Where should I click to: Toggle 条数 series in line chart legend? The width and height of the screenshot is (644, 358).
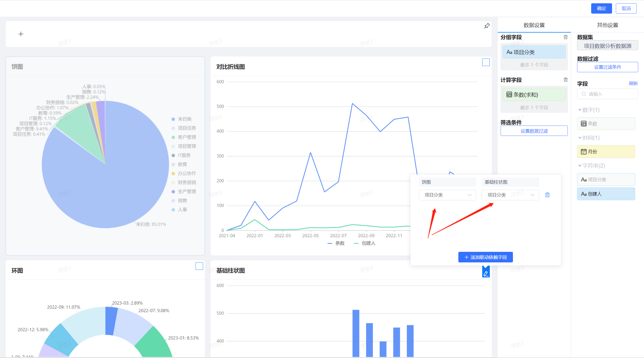tap(336, 243)
